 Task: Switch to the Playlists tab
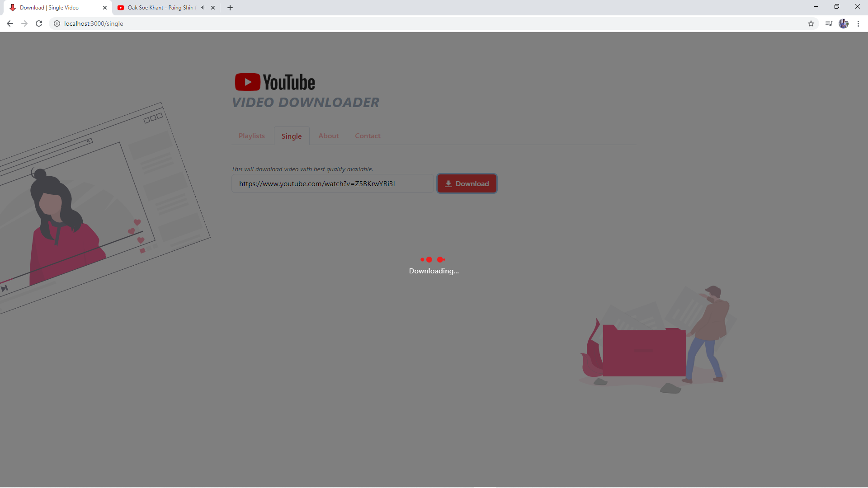251,136
